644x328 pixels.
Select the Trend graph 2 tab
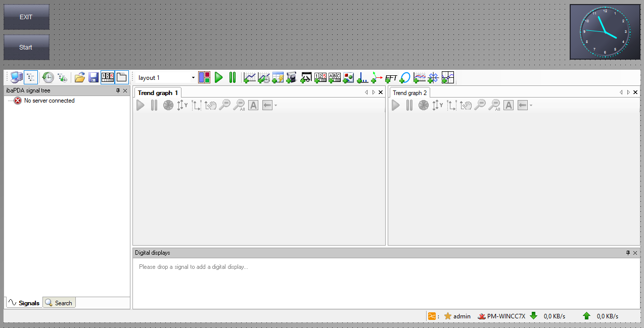(x=409, y=93)
